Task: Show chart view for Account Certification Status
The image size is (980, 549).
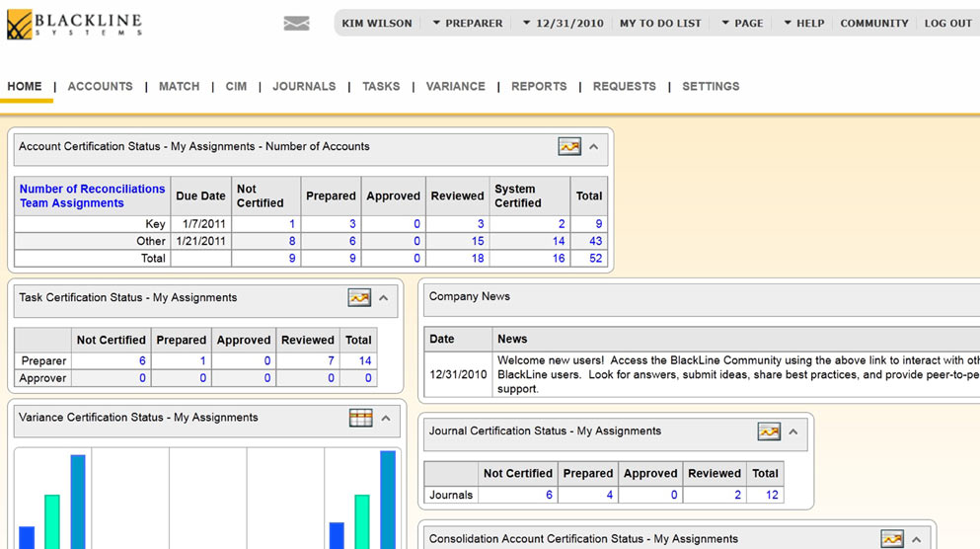Action: point(569,146)
